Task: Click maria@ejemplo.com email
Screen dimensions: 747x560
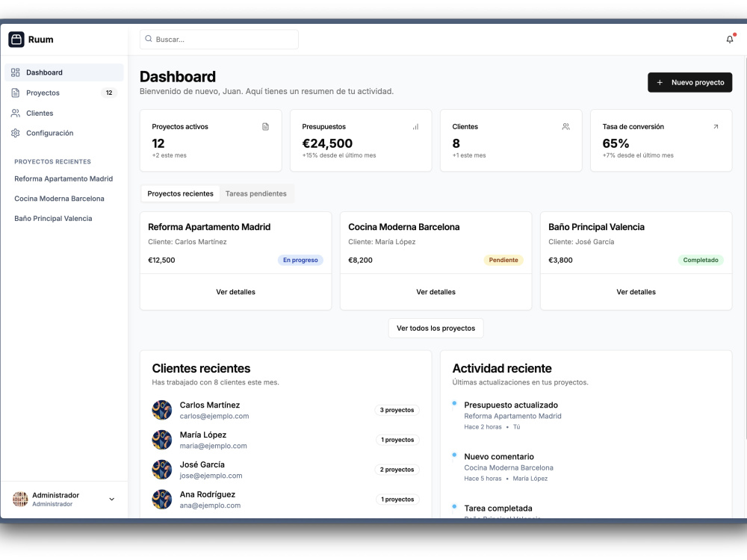Action: (x=214, y=447)
